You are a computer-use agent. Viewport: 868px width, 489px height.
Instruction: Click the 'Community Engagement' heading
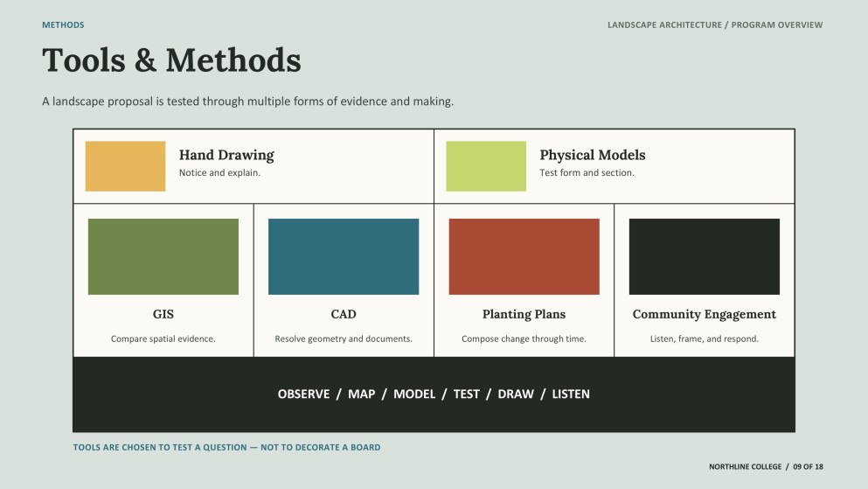(x=705, y=314)
